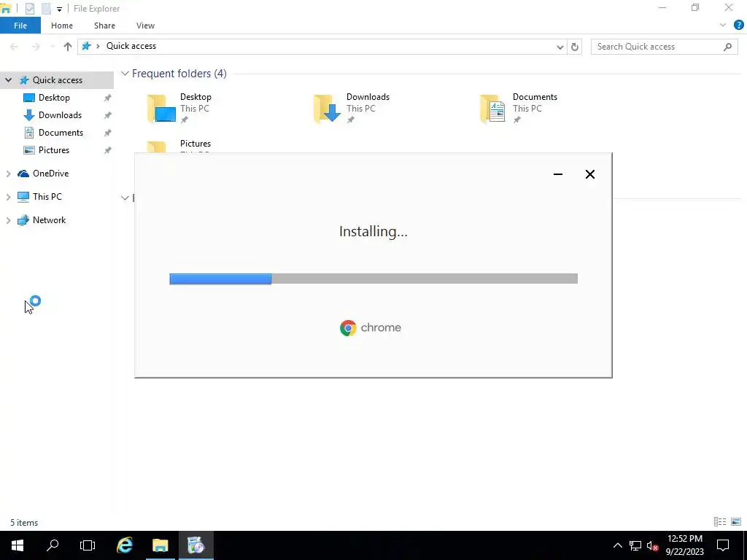This screenshot has width=747, height=560.
Task: Click the search magnifier icon
Action: point(727,47)
